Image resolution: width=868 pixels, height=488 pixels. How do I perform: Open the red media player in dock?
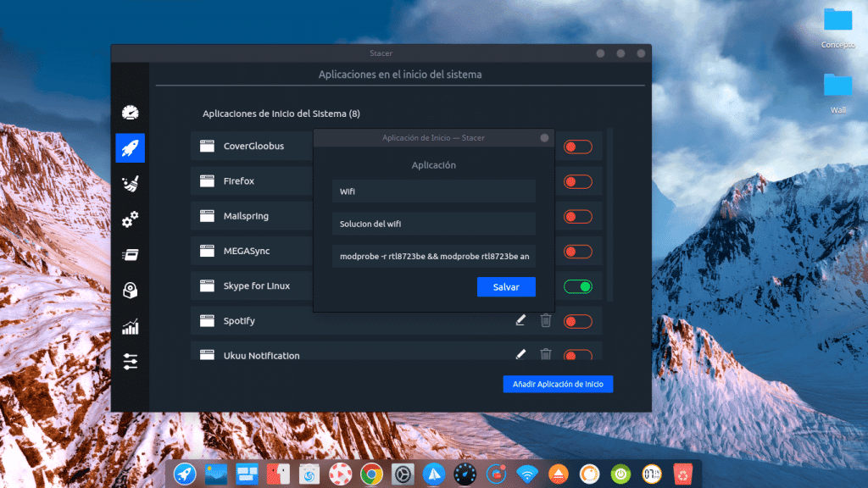point(340,474)
